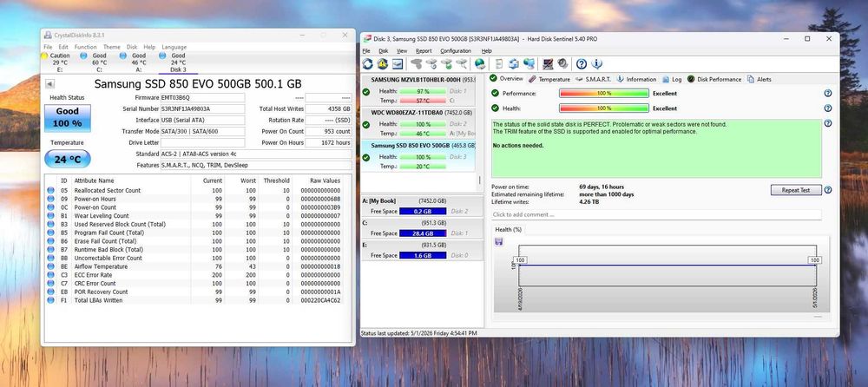Viewport: 868px width, 387px height.
Task: Click the Repeat Test button
Action: 795,190
